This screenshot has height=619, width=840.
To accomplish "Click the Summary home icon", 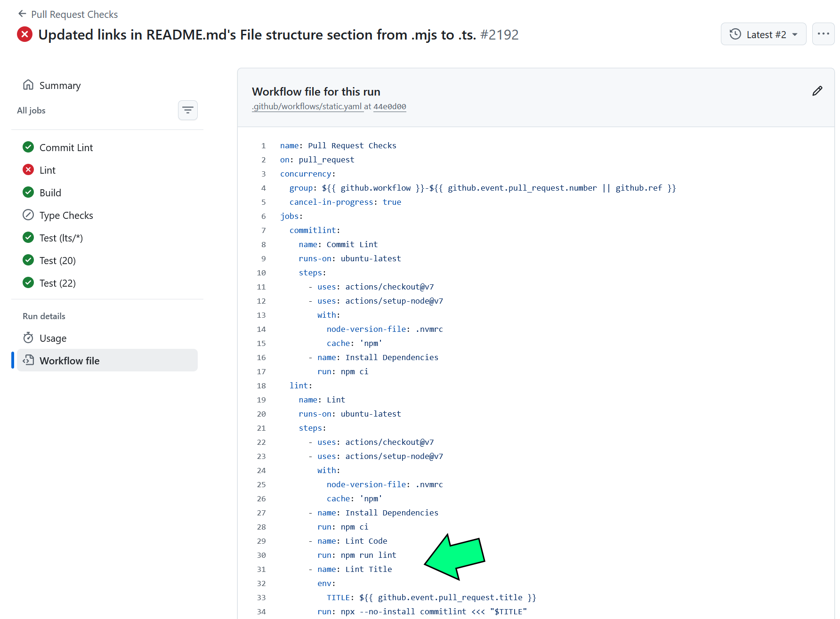I will (28, 85).
